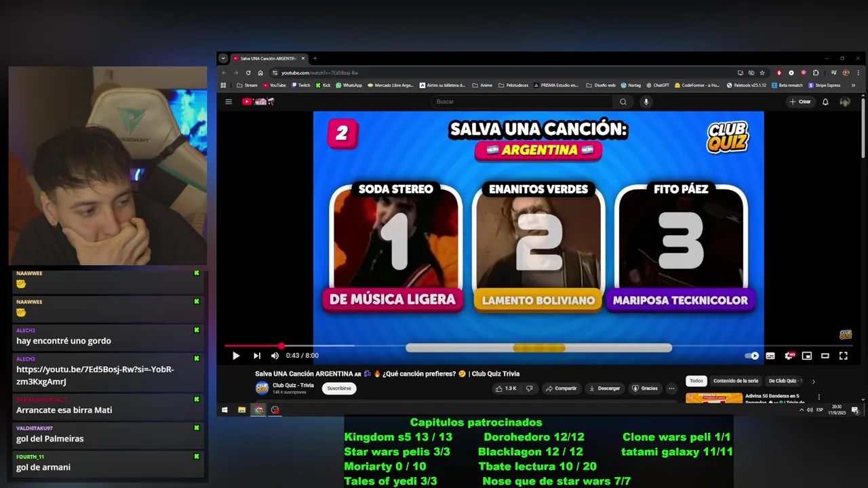Screen dimensions: 868x488
Task: Toggle the autoplay switch in player
Action: click(751, 356)
